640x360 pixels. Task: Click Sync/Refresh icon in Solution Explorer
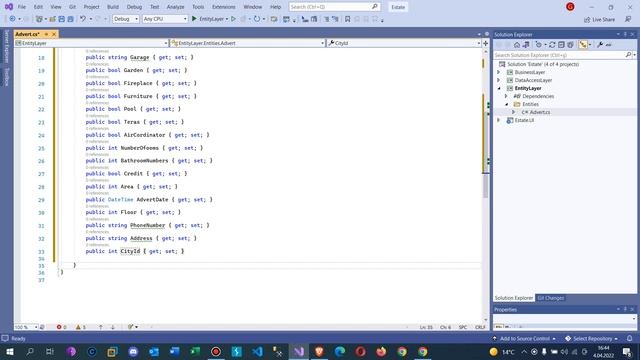tap(552, 45)
